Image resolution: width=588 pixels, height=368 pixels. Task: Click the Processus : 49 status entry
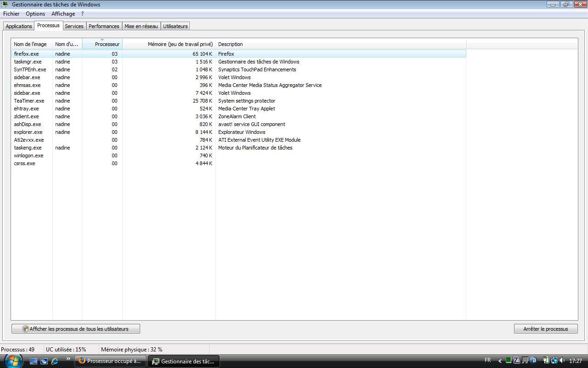click(18, 350)
